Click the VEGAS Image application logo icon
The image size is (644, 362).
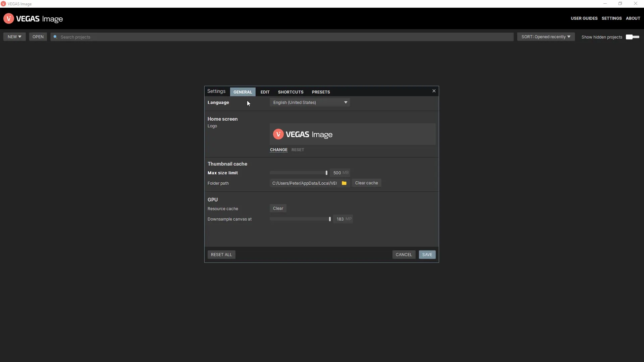click(x=8, y=18)
